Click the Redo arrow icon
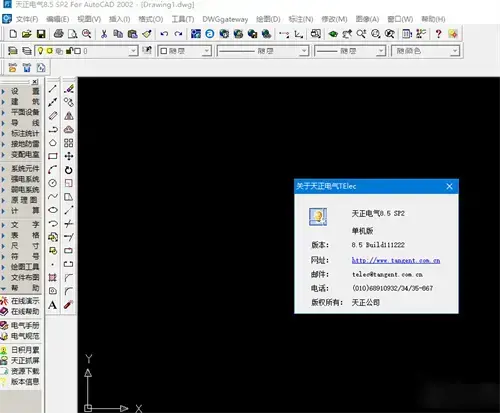The width and height of the screenshot is (500, 413). tap(178, 34)
